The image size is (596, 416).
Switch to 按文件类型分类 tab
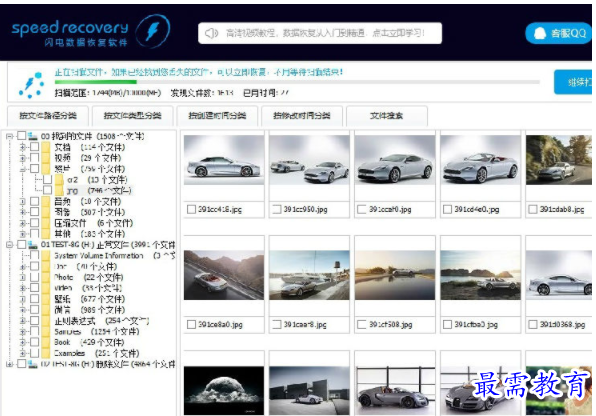point(133,116)
